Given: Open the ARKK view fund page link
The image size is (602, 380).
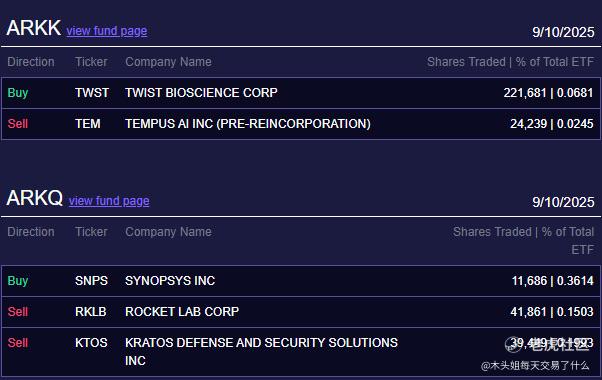Looking at the screenshot, I should click(107, 31).
